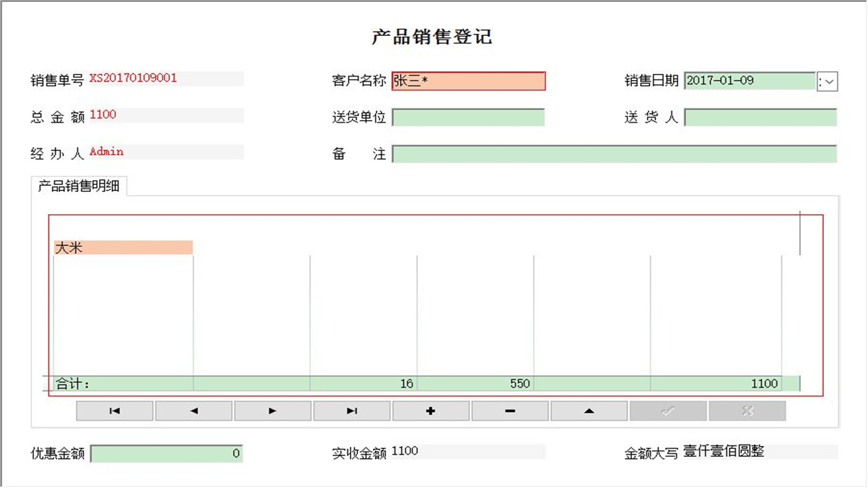Screen dimensions: 868x488
Task: Select the 合计 totals row
Action: point(271,383)
